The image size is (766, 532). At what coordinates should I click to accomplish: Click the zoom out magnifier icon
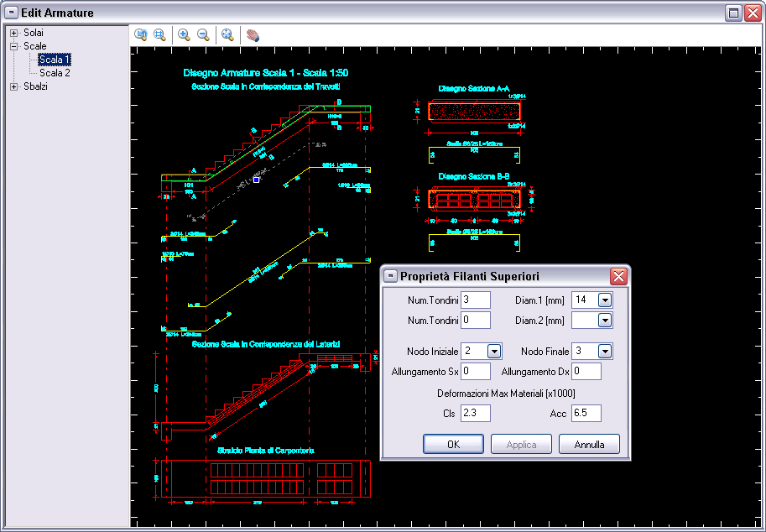(x=203, y=34)
